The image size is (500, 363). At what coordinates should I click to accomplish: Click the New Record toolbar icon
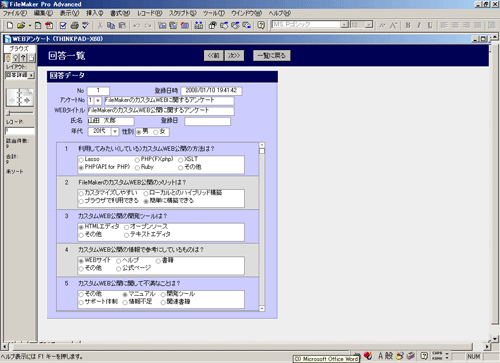(162, 25)
